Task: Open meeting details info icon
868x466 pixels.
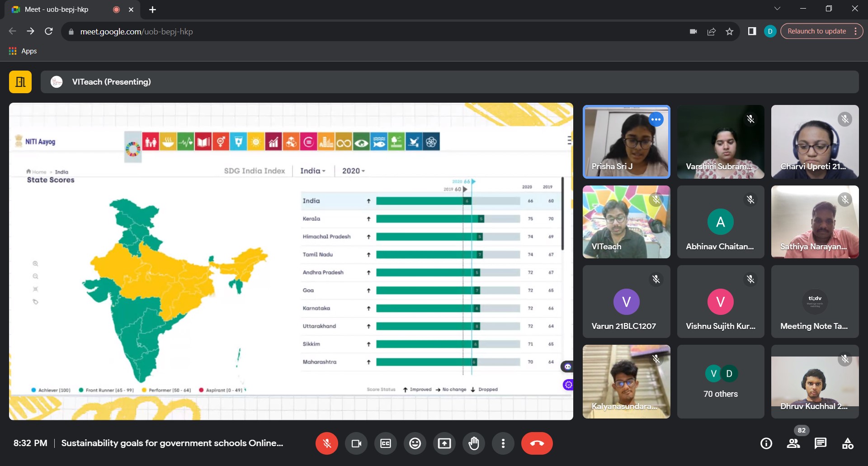Action: click(x=766, y=443)
